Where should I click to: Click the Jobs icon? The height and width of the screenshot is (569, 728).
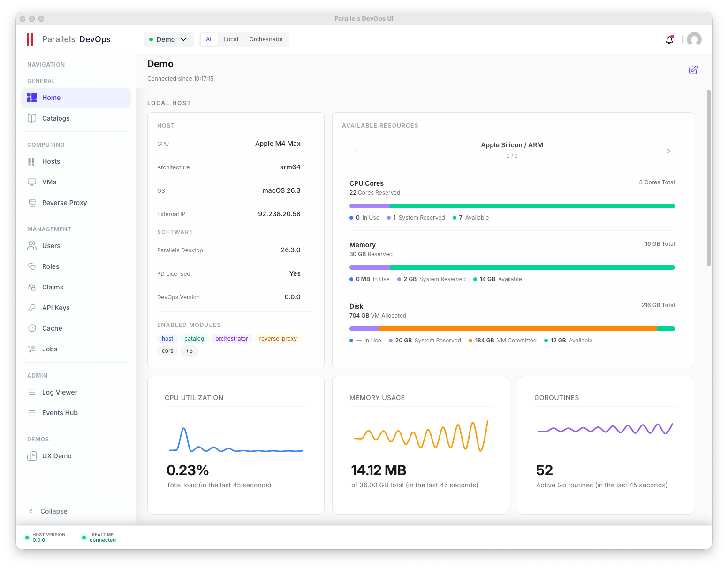pyautogui.click(x=32, y=349)
